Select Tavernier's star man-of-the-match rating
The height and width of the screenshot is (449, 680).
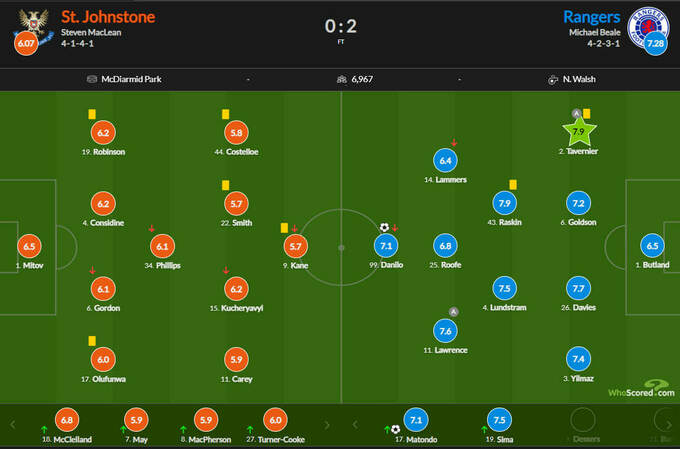[578, 132]
